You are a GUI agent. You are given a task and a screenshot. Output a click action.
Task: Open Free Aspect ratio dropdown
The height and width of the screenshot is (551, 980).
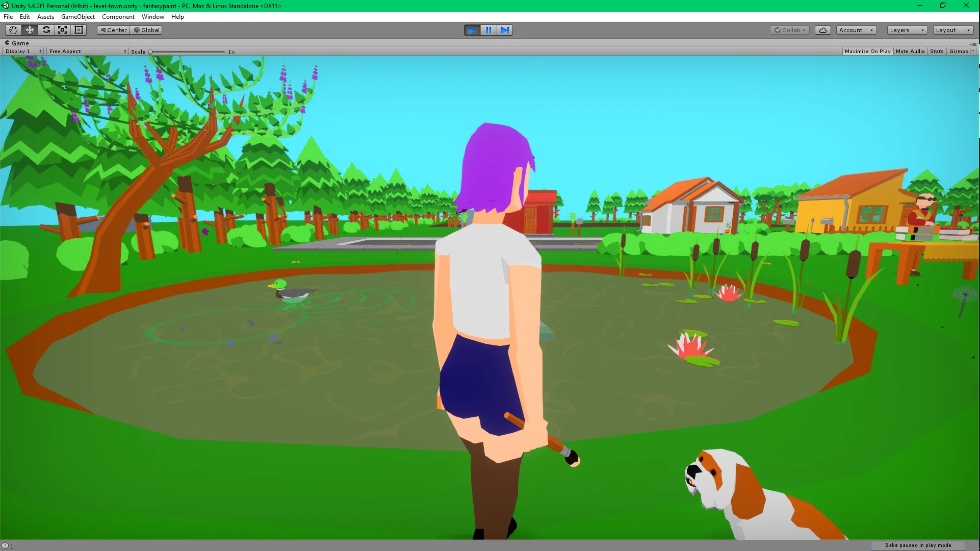pos(88,52)
